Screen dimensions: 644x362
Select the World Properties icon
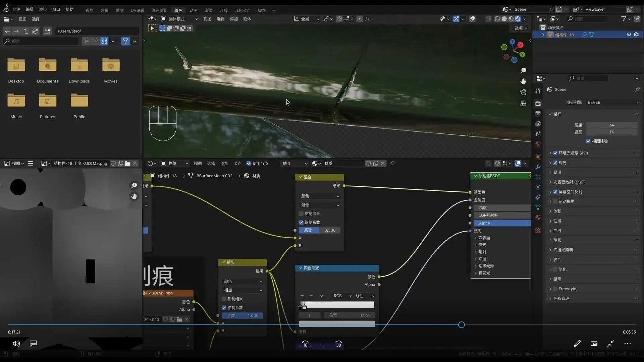[538, 144]
